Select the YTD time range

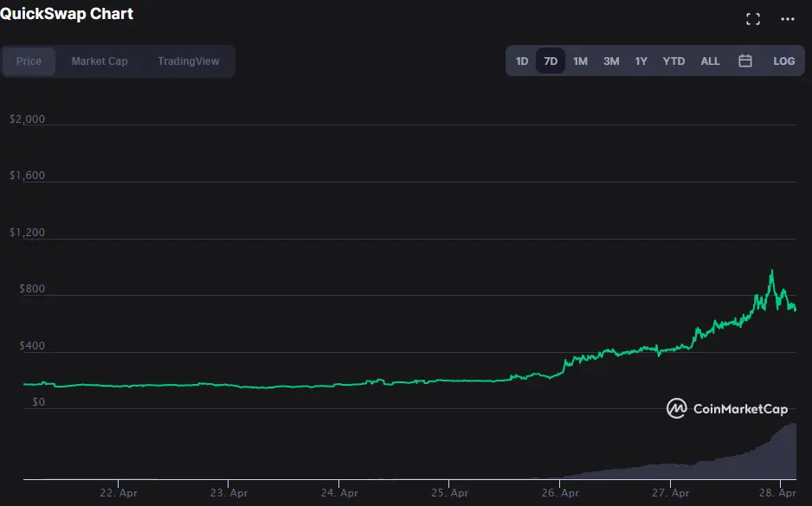pyautogui.click(x=673, y=61)
